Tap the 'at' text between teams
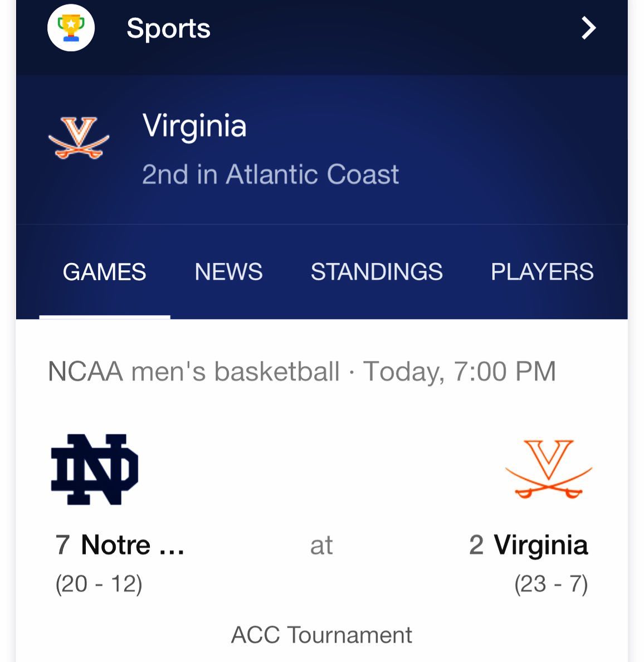This screenshot has width=644, height=662. point(321,545)
